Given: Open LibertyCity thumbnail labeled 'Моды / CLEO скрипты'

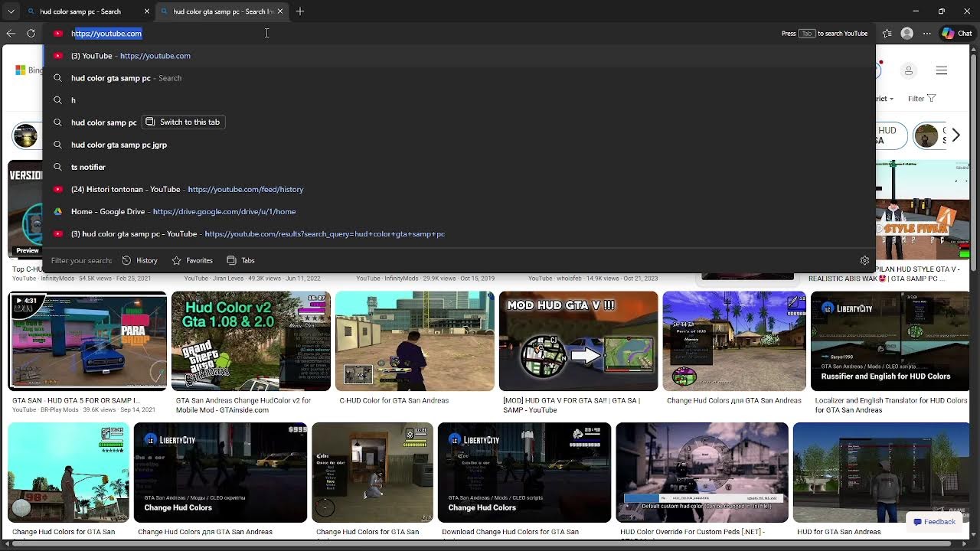Looking at the screenshot, I should point(220,472).
